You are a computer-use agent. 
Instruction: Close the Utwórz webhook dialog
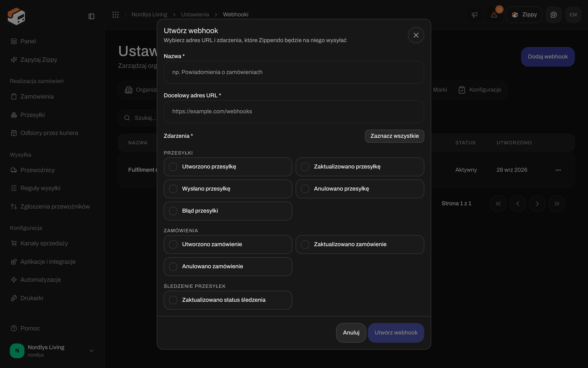pyautogui.click(x=416, y=35)
